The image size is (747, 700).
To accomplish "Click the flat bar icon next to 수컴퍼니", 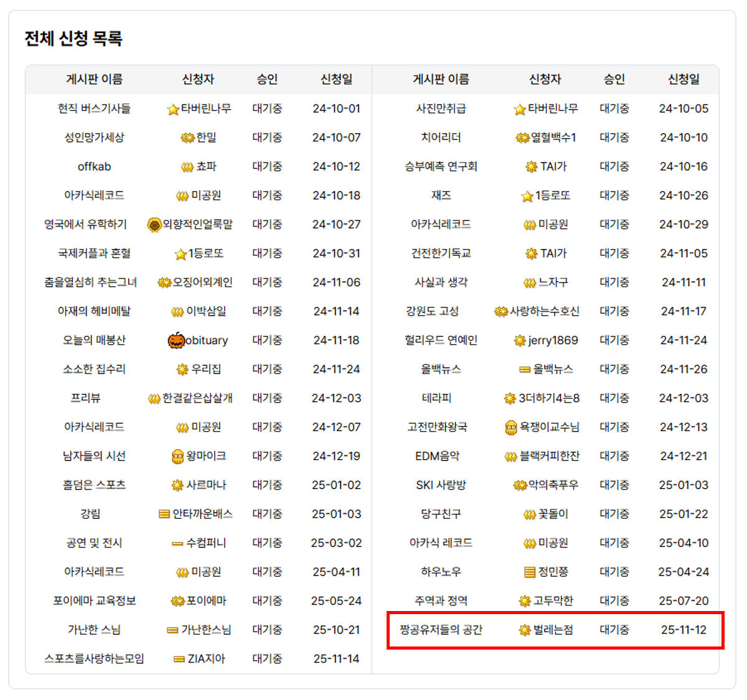I will click(x=177, y=544).
